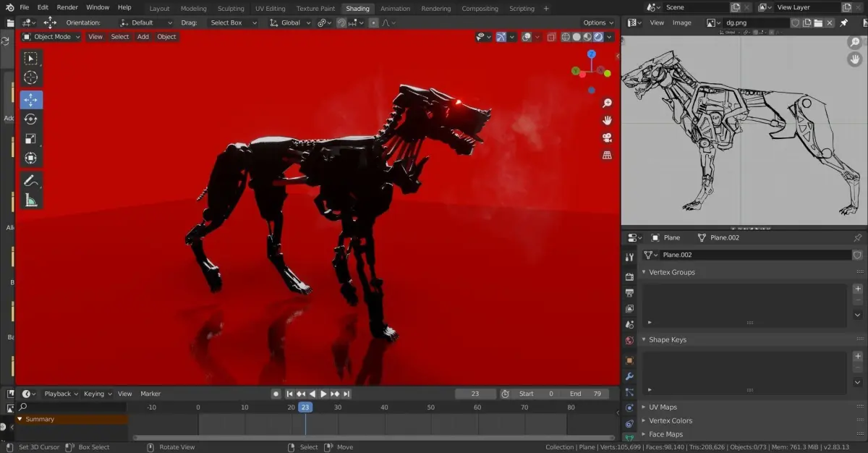Jump to last frame in timeline
The height and width of the screenshot is (453, 868).
coord(347,394)
